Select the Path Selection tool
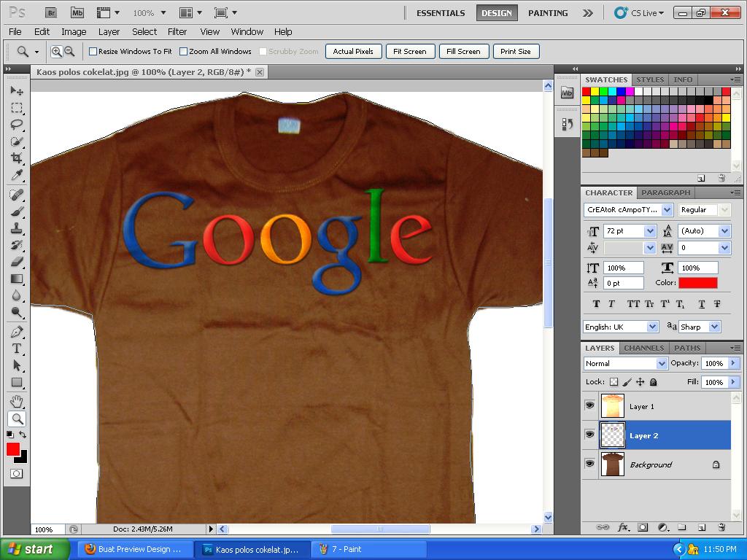Viewport: 747px width, 560px height. 17,365
